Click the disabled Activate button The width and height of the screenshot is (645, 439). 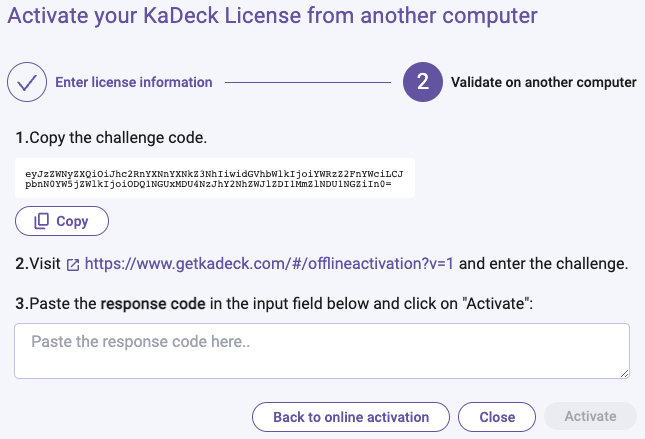click(x=590, y=416)
